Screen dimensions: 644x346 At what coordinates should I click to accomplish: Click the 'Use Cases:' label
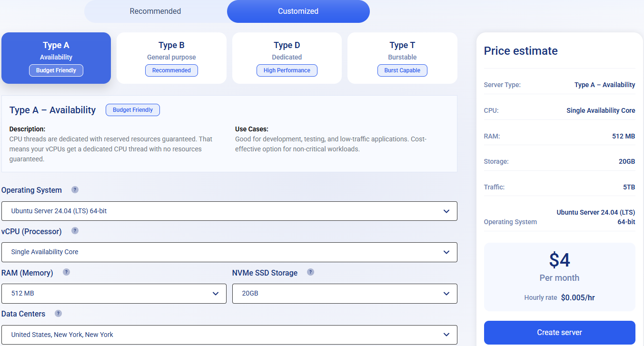[252, 129]
